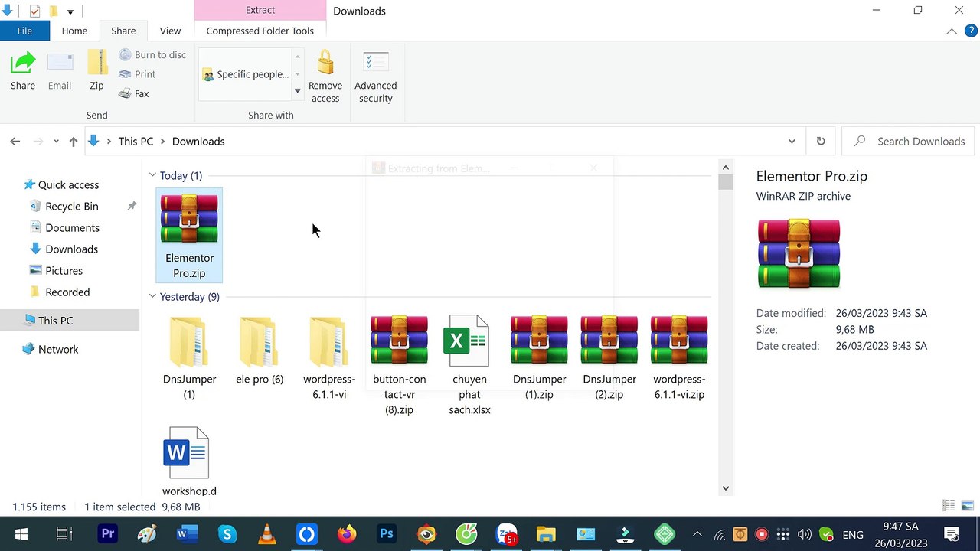Collapse the Today (1) group
Image resolution: width=980 pixels, height=551 pixels.
coord(153,175)
